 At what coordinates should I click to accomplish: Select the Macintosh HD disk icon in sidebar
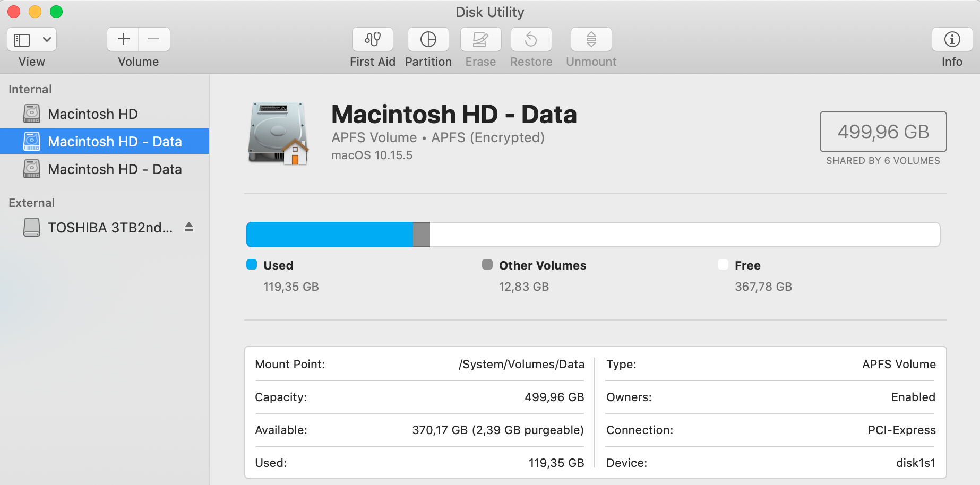pos(32,114)
